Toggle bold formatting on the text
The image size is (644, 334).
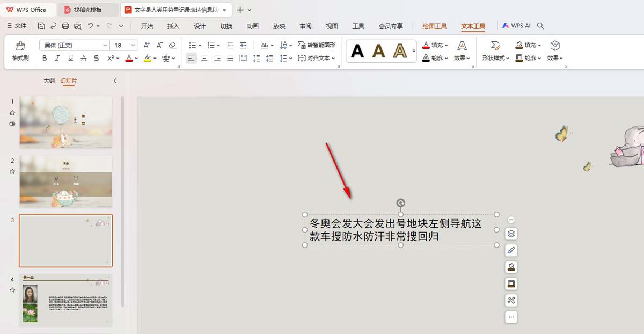pos(45,58)
